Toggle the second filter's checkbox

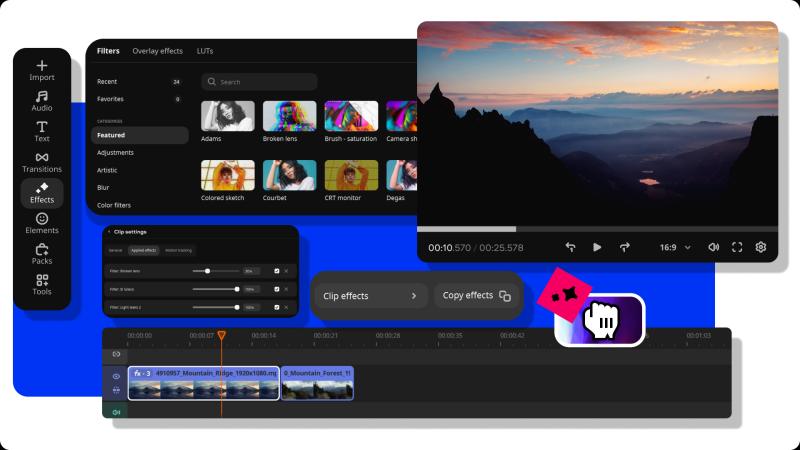[277, 289]
